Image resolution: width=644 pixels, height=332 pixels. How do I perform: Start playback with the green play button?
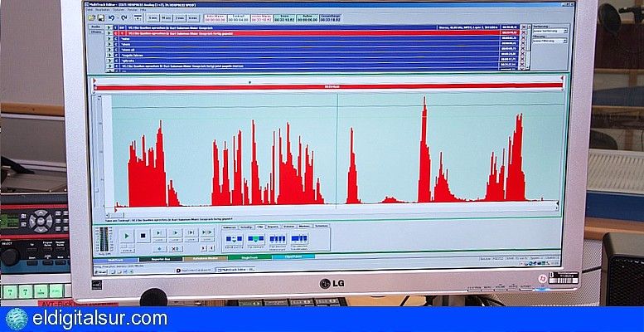click(x=127, y=236)
